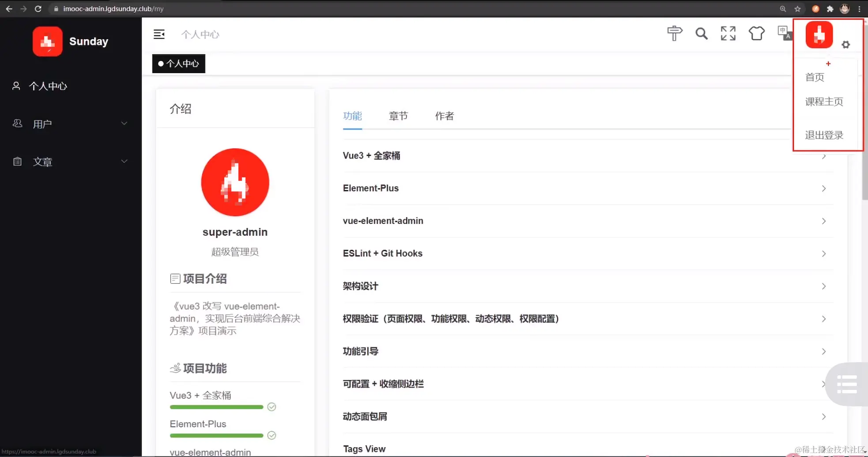Click the check icon beside Element-Plus progress
This screenshot has width=868, height=457.
click(272, 435)
